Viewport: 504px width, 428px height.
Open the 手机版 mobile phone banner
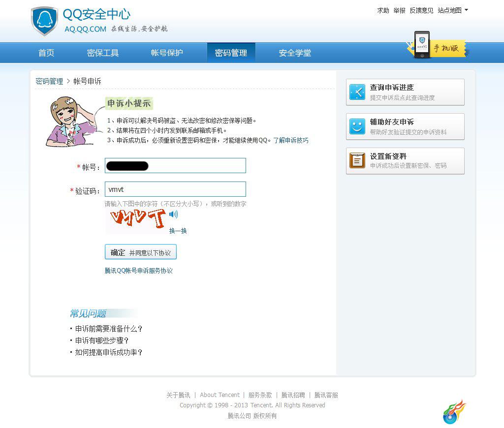pos(437,46)
